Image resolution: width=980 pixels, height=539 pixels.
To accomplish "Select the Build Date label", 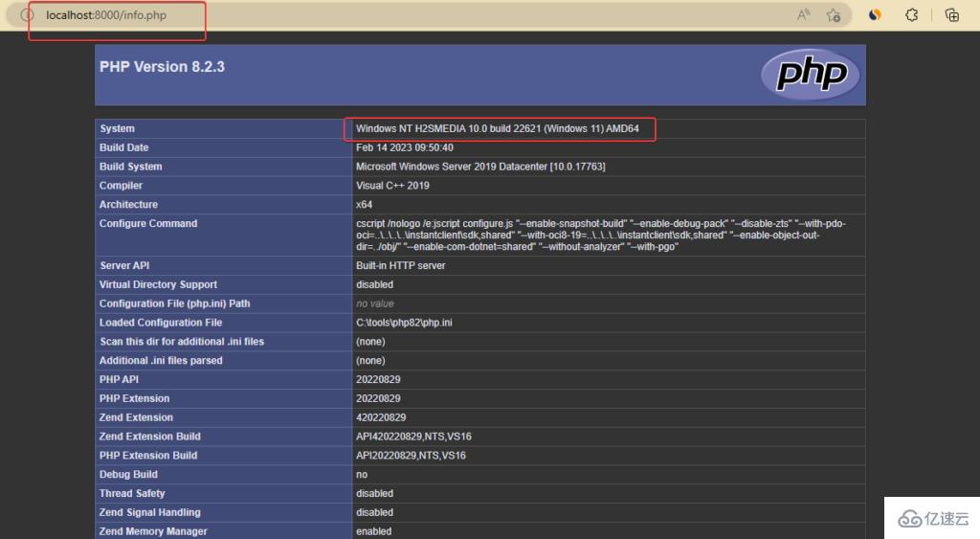I will click(x=123, y=147).
